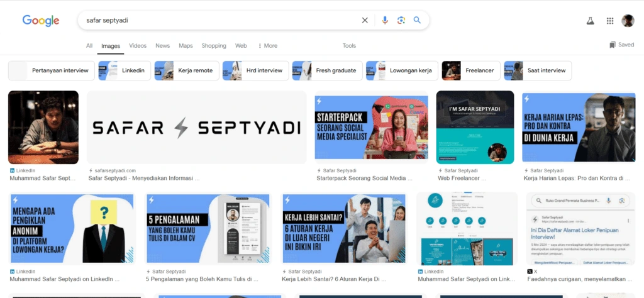
Task: Filter by Freelancer chip
Action: pyautogui.click(x=470, y=70)
